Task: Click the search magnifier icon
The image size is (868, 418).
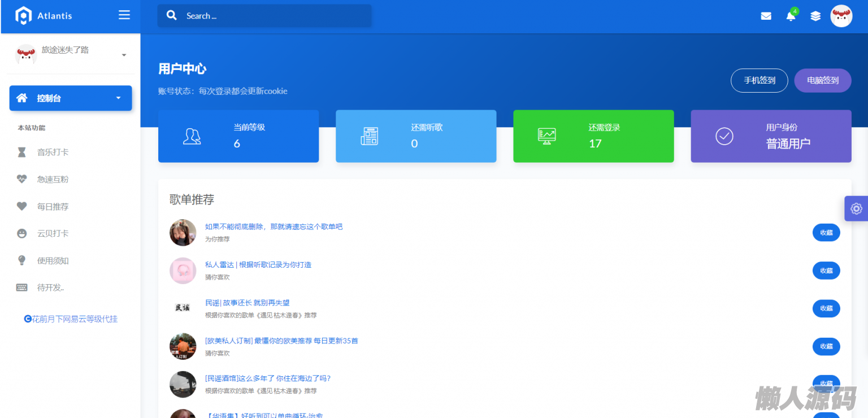Action: pyautogui.click(x=172, y=16)
